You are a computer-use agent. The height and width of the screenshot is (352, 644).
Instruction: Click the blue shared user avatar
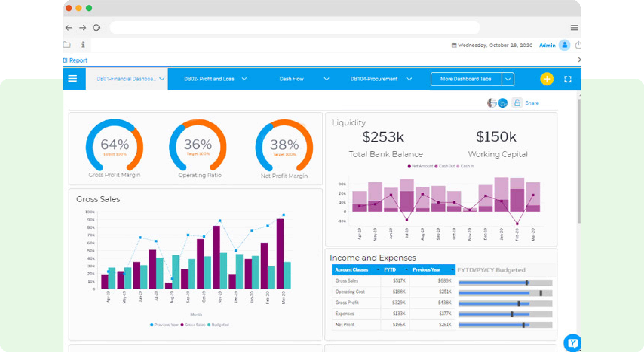pyautogui.click(x=503, y=103)
